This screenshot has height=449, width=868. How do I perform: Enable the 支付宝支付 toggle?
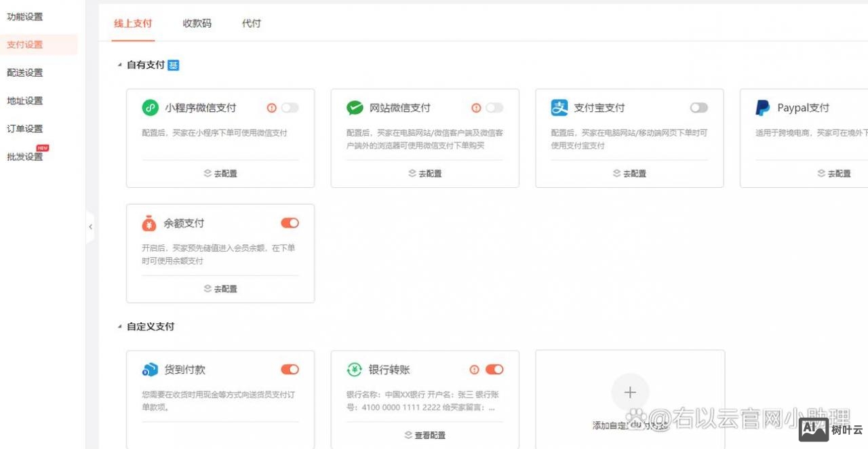click(698, 107)
